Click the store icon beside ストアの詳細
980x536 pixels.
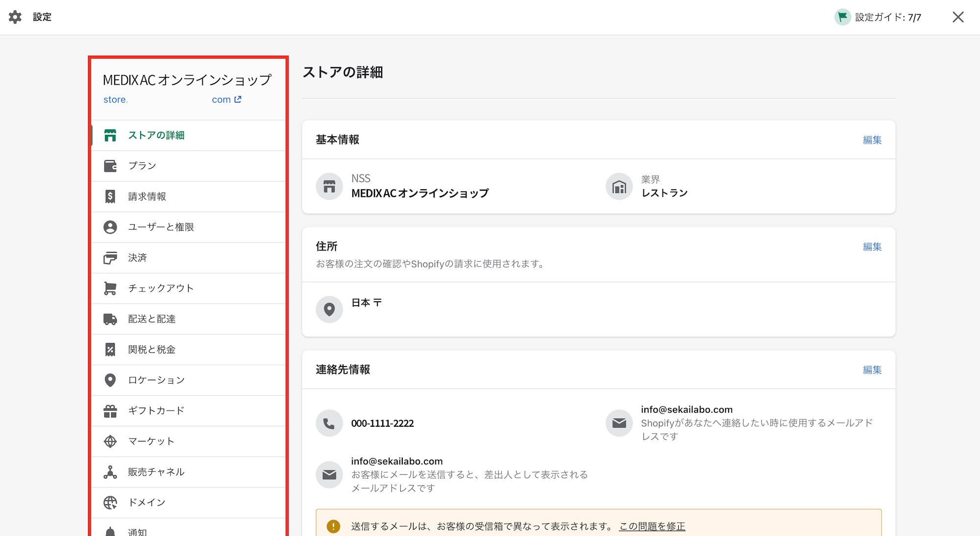pos(110,135)
